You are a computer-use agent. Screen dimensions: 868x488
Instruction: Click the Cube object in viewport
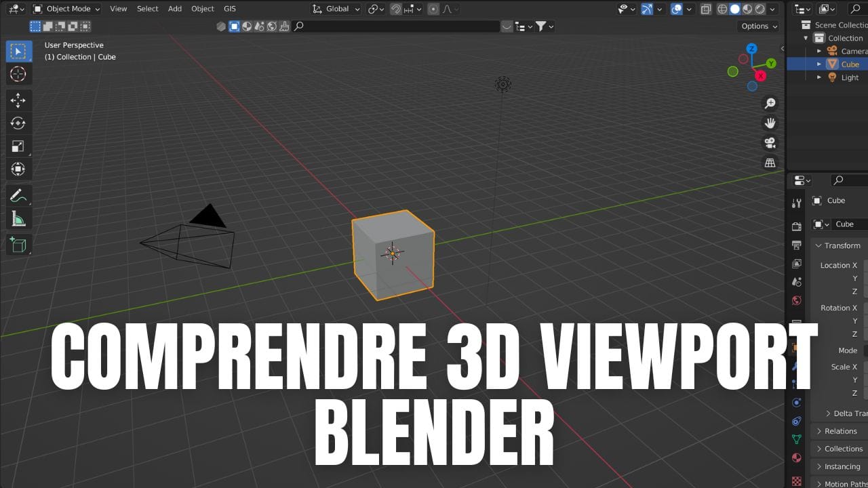point(393,255)
